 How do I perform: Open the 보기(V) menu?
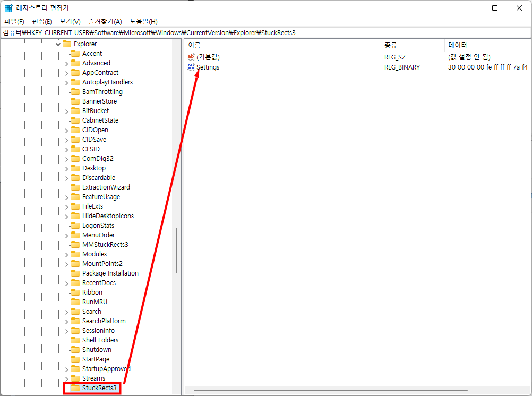coord(70,21)
